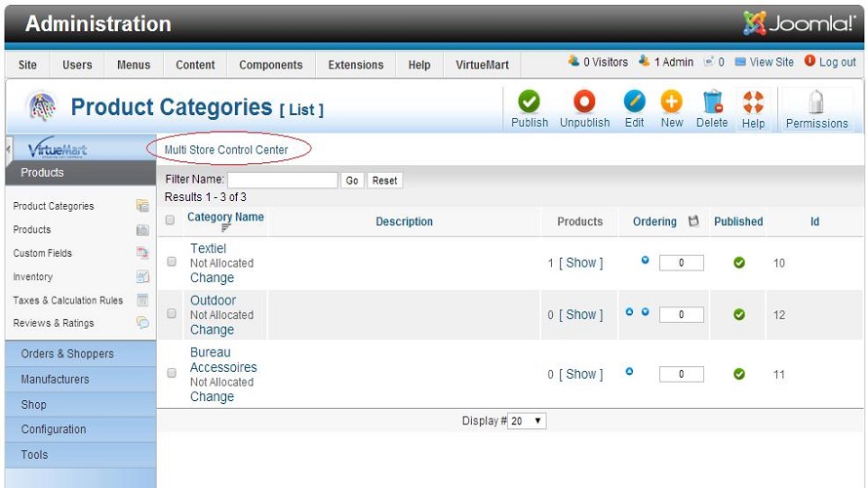Check the Outdoor row checkbox

172,313
